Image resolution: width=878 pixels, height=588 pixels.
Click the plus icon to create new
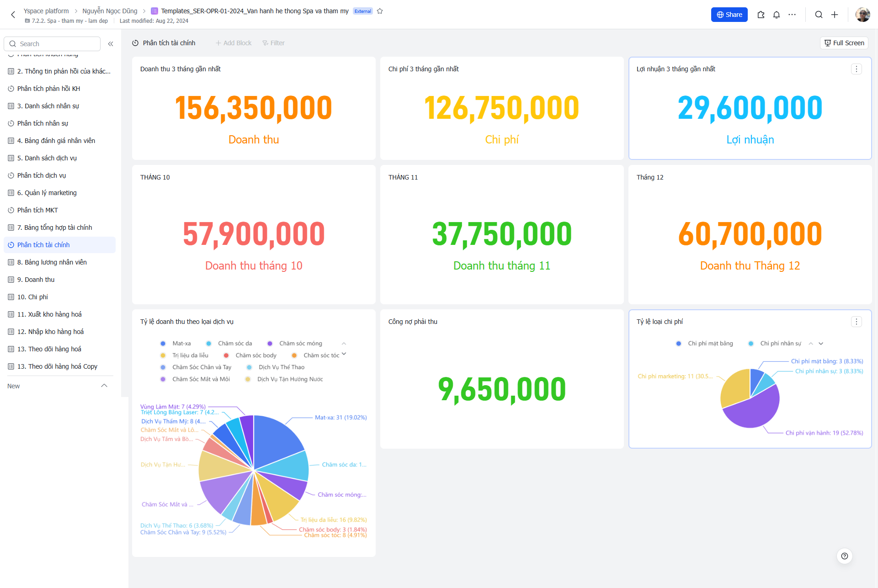(x=835, y=15)
